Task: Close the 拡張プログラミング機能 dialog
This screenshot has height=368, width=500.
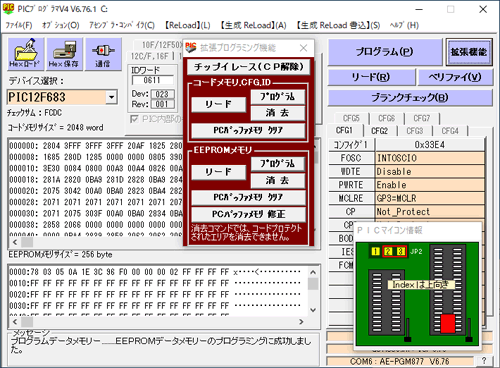Action: coord(303,48)
